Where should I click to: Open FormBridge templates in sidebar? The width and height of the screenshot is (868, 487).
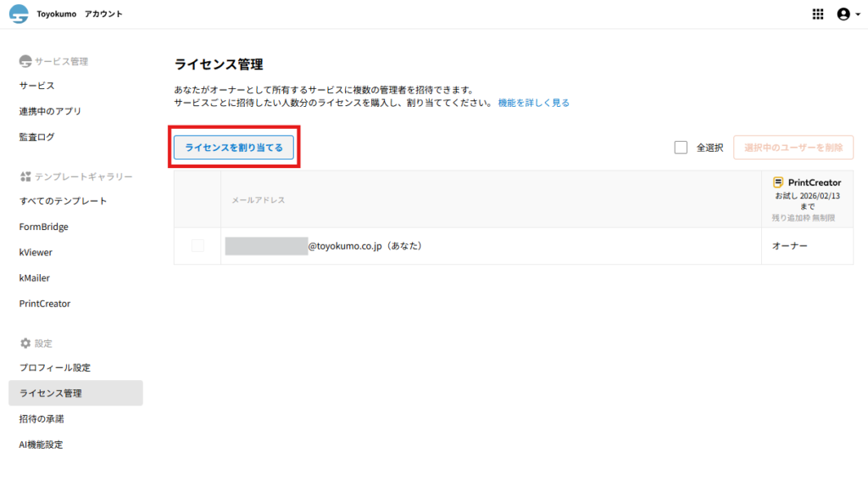tap(44, 227)
